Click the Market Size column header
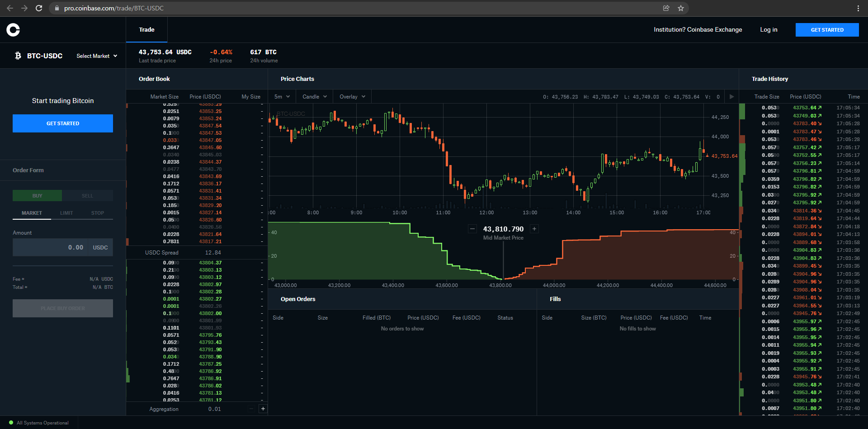 (164, 97)
